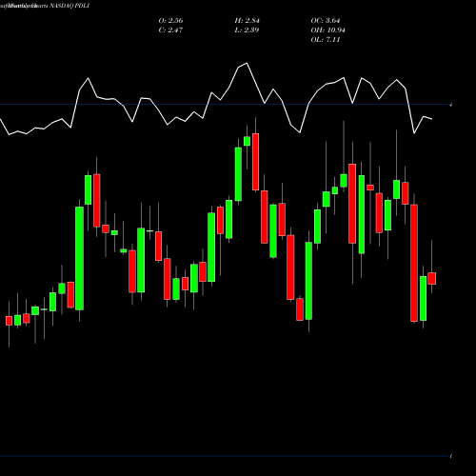Select the open value O: 2.56
476x476 pixels.
pyautogui.click(x=170, y=21)
